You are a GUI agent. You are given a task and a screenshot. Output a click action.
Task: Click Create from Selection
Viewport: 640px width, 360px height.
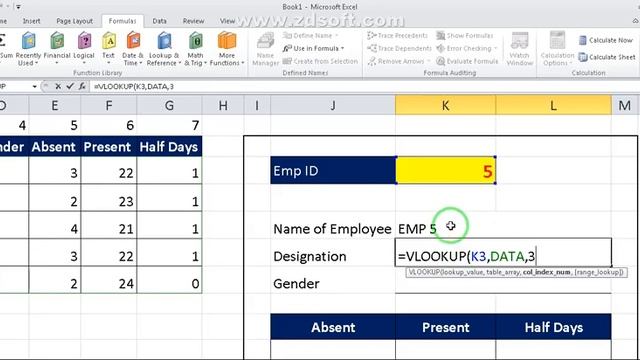pyautogui.click(x=320, y=61)
